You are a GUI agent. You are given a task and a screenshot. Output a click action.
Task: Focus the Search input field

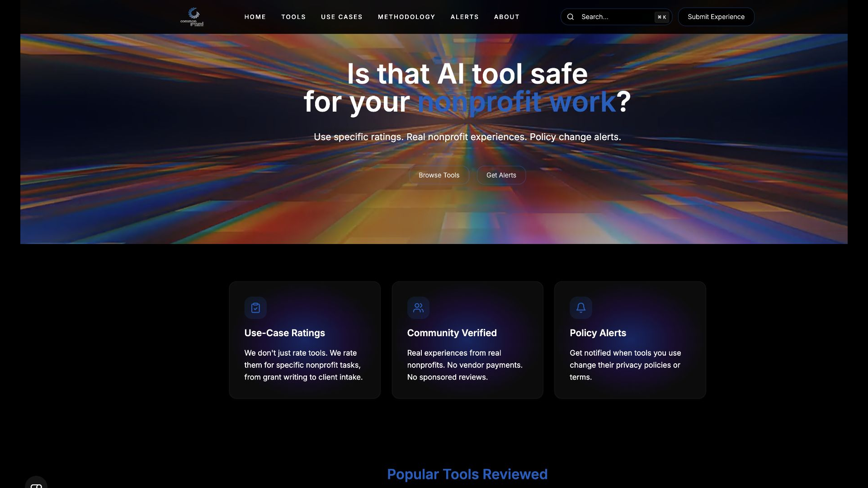(x=616, y=17)
